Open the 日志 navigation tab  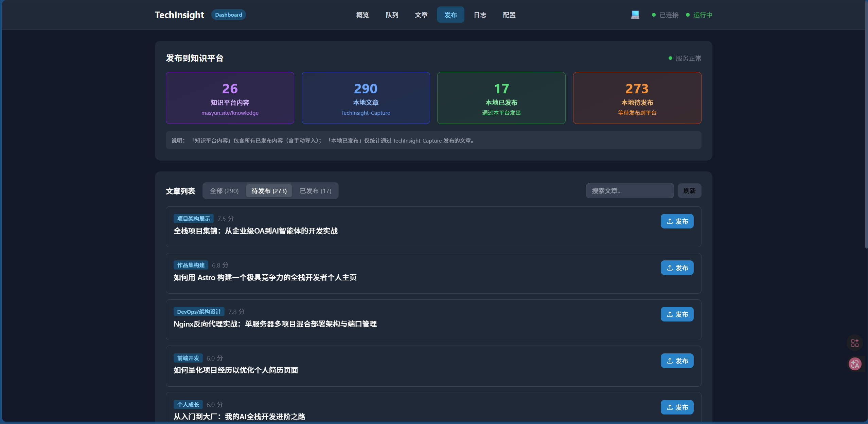480,15
